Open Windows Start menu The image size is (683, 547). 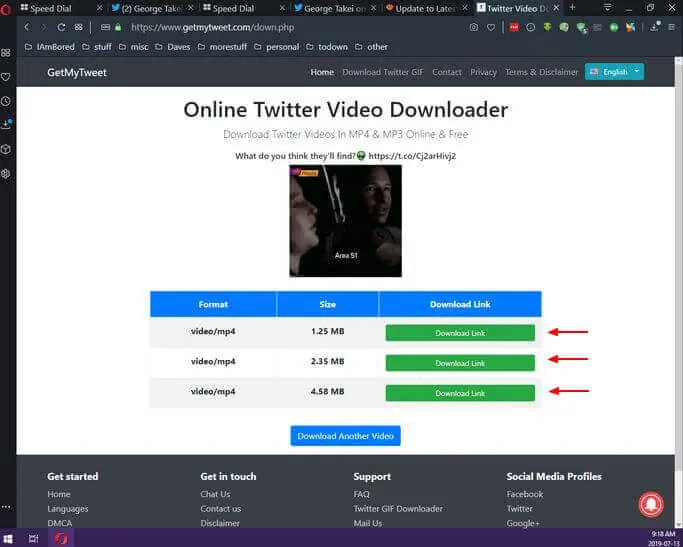8,538
